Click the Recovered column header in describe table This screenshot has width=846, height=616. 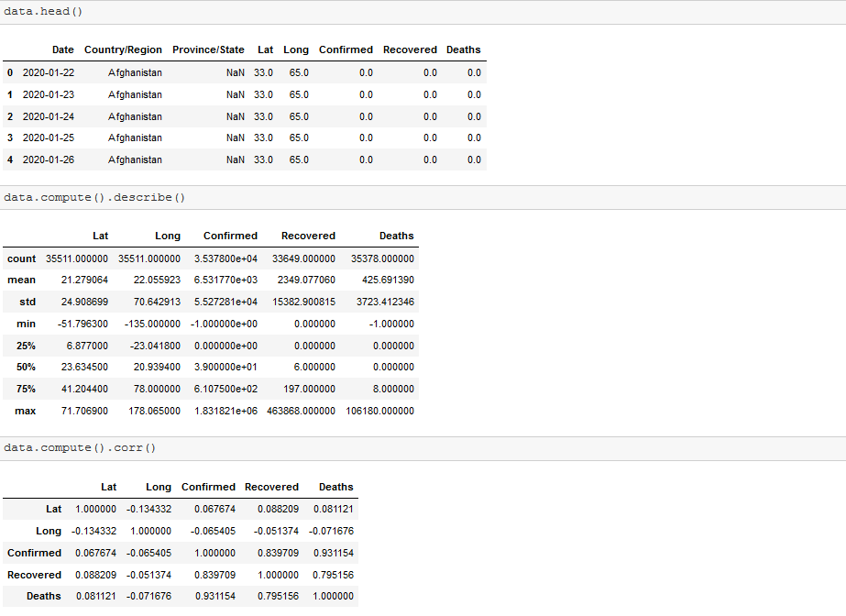coord(308,236)
